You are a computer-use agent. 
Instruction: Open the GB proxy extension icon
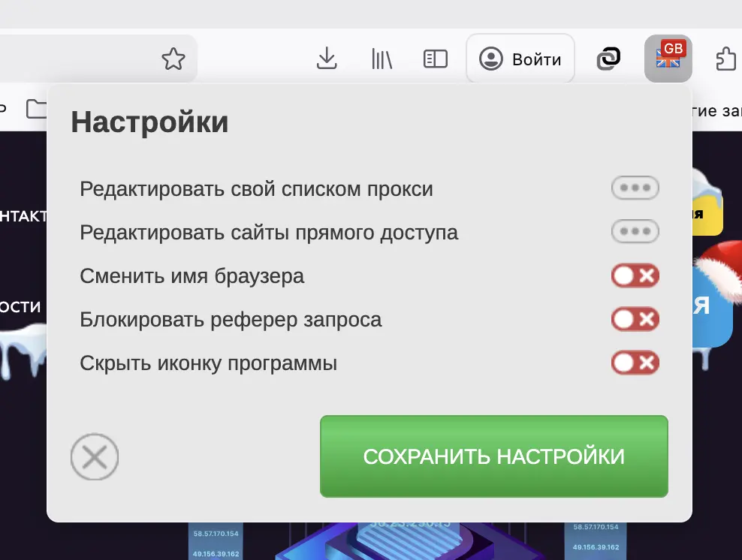(668, 58)
